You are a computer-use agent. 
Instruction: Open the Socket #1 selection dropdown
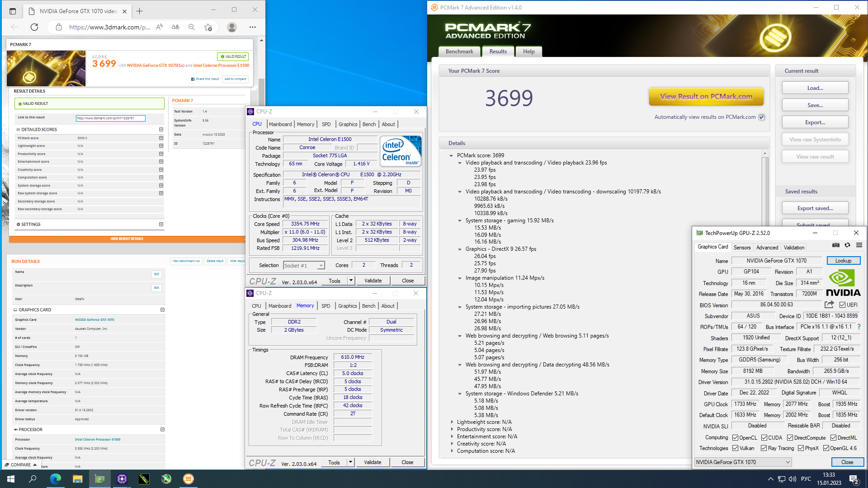pos(304,265)
